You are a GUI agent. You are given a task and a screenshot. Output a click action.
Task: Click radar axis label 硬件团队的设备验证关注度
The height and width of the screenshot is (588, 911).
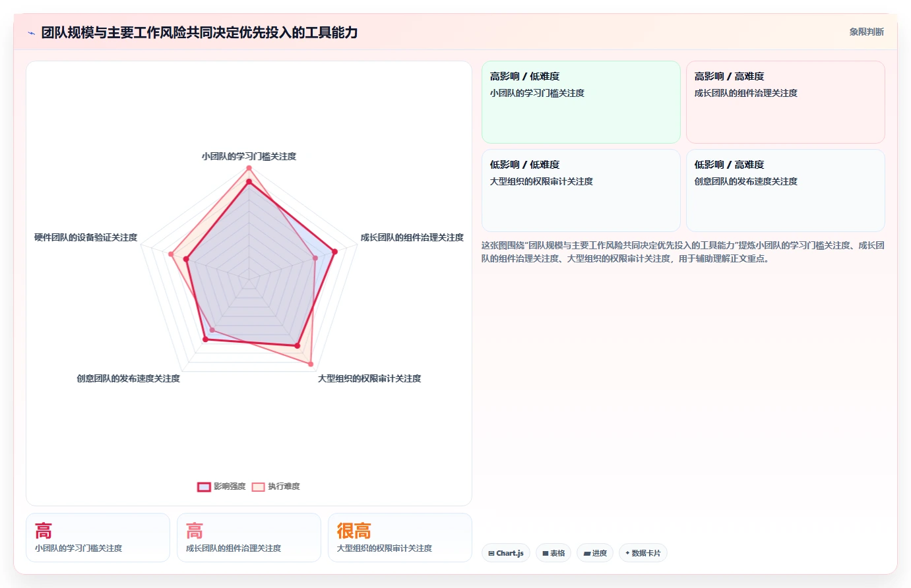pos(86,237)
